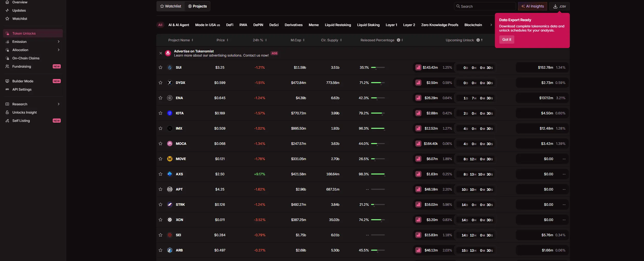
Task: Toggle the watchlist star for SEI
Action: coord(160,235)
